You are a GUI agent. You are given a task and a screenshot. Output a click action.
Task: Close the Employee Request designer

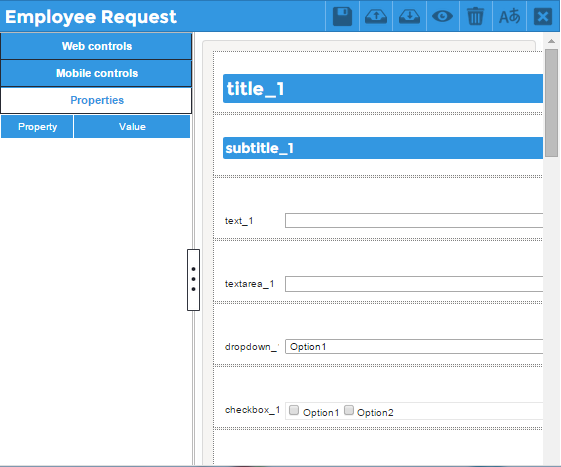(x=543, y=16)
